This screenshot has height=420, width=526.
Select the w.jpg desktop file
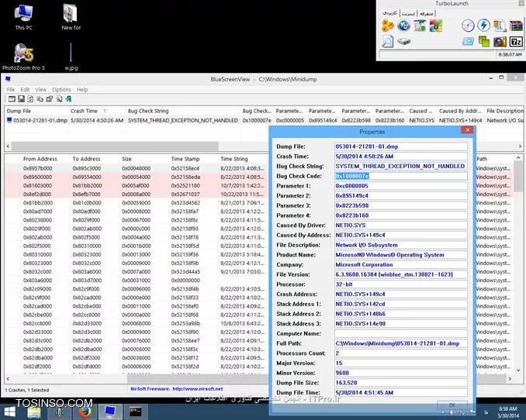point(71,57)
